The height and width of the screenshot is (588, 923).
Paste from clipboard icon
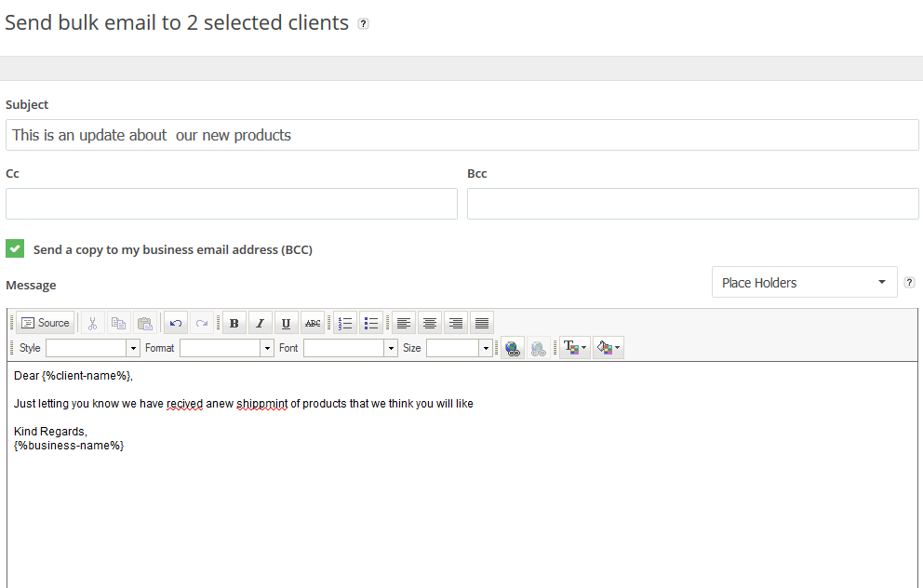[x=145, y=323]
